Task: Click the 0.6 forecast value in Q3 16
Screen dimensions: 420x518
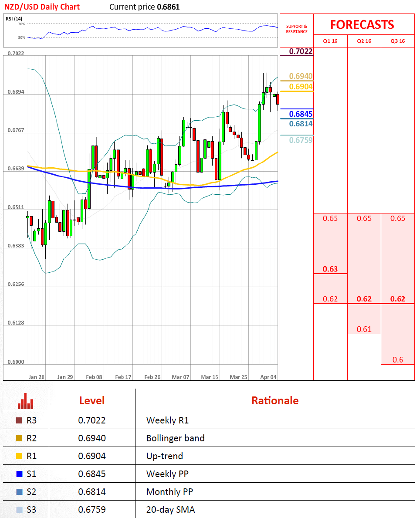Action: coord(397,360)
